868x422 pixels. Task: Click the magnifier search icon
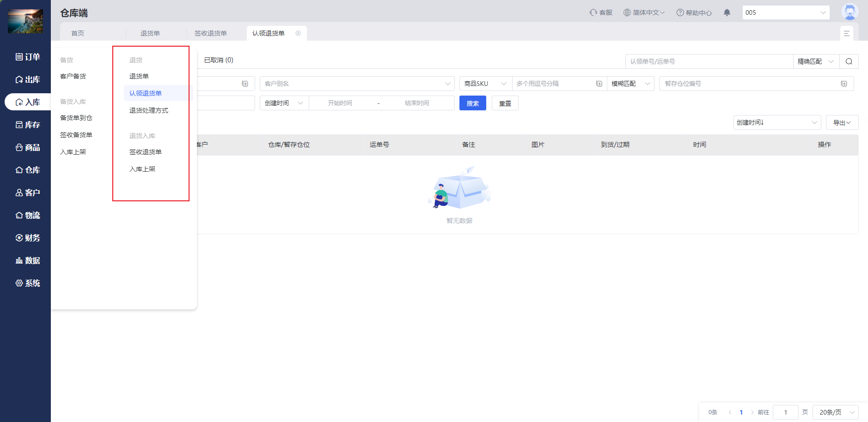click(849, 61)
